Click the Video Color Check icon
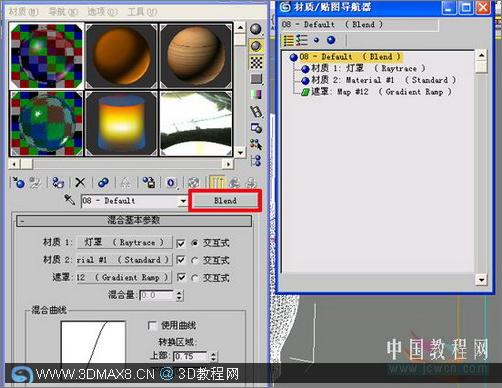 [256, 95]
